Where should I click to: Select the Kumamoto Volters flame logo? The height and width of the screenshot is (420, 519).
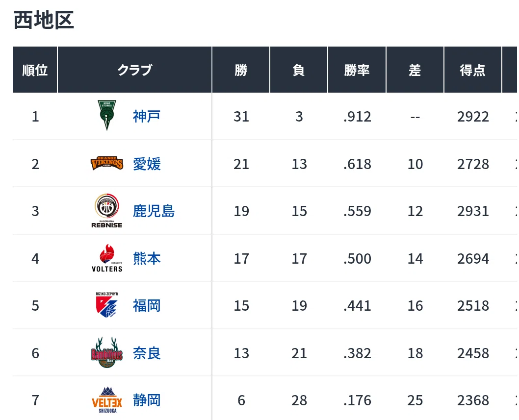coord(106,258)
